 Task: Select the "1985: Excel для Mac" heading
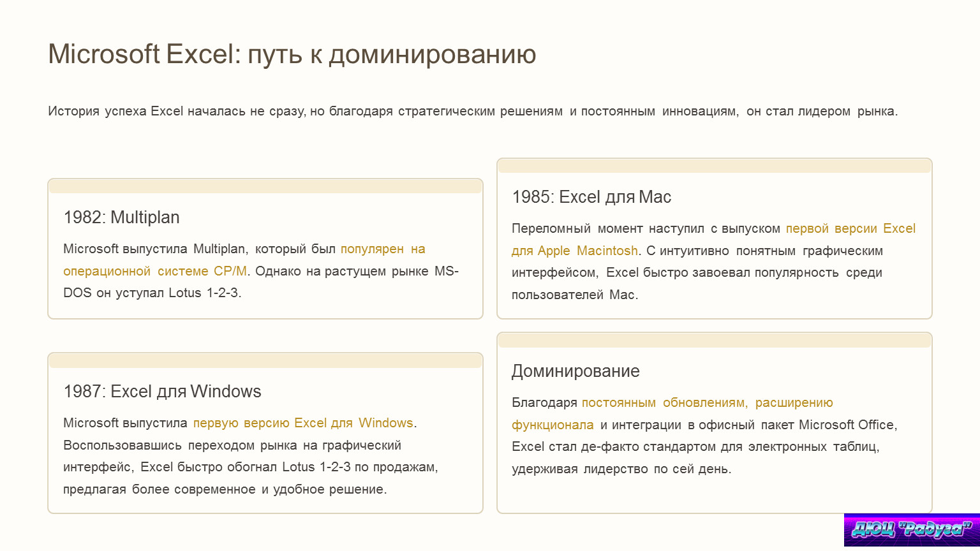[x=591, y=197]
